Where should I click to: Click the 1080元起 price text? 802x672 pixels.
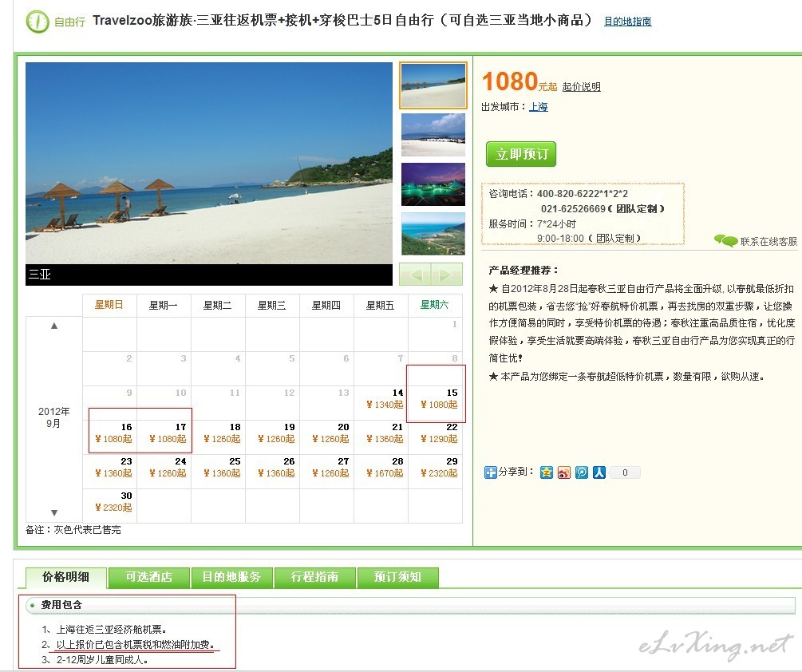click(520, 81)
